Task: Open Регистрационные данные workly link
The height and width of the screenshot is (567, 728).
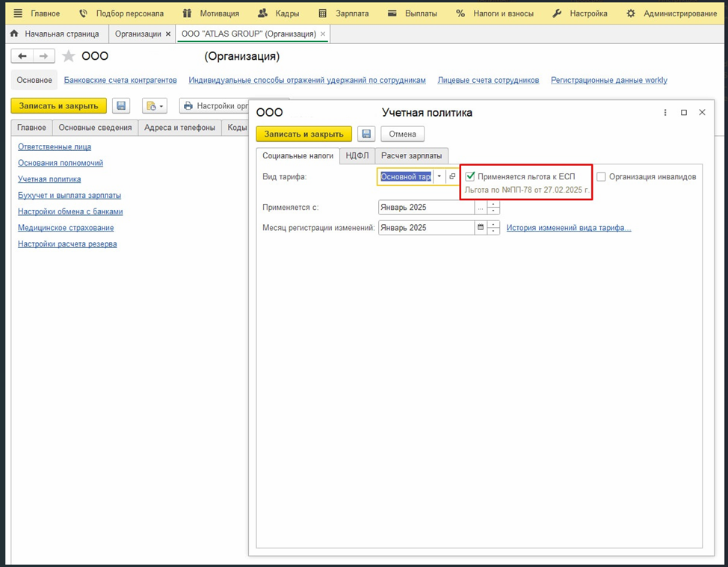Action: click(608, 80)
